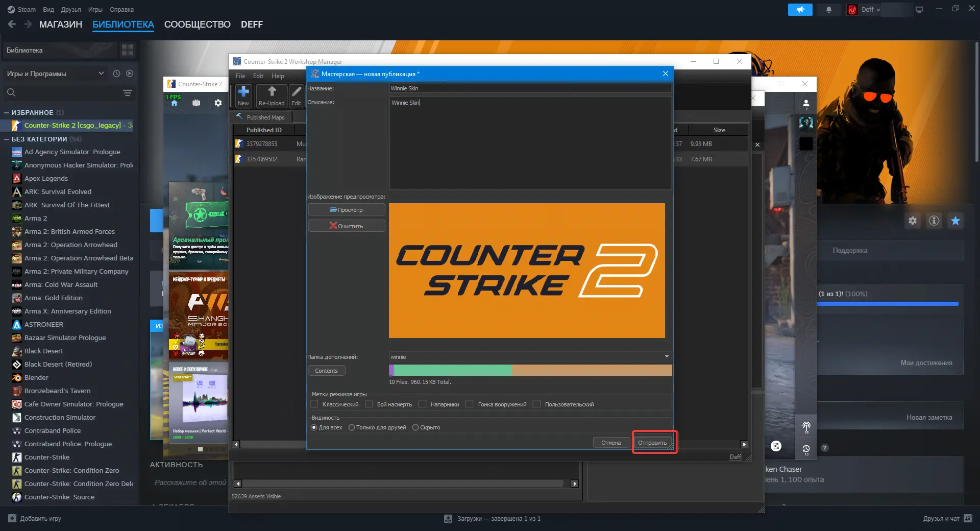Select Apex Legends in library
The image size is (980, 531).
46,178
